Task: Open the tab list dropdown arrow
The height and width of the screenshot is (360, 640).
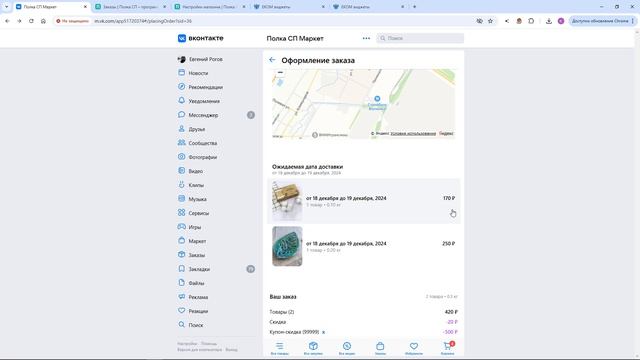Action: tap(7, 7)
